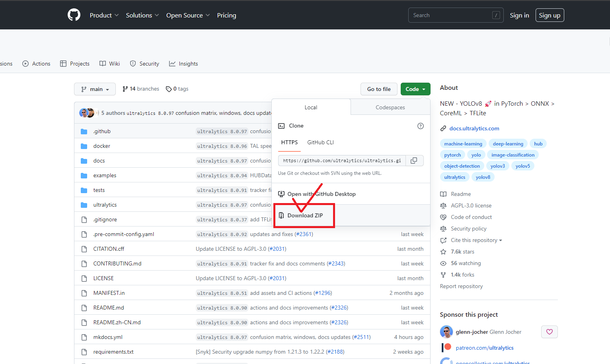Open the Security repository tab

[144, 64]
